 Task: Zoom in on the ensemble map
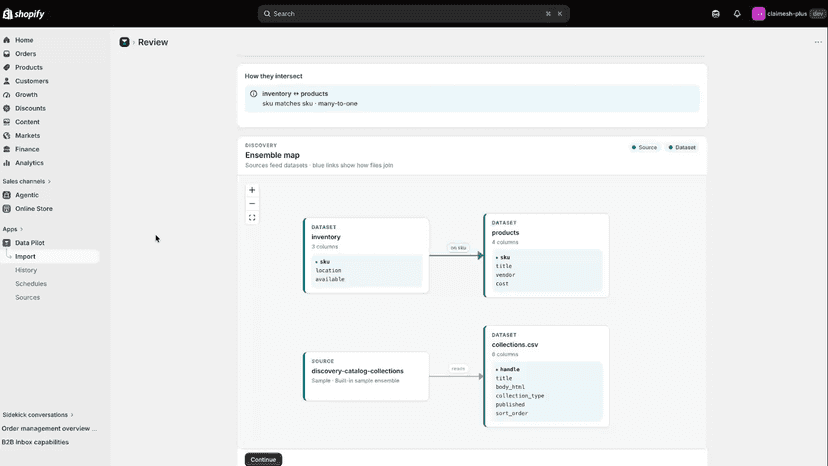(x=252, y=190)
